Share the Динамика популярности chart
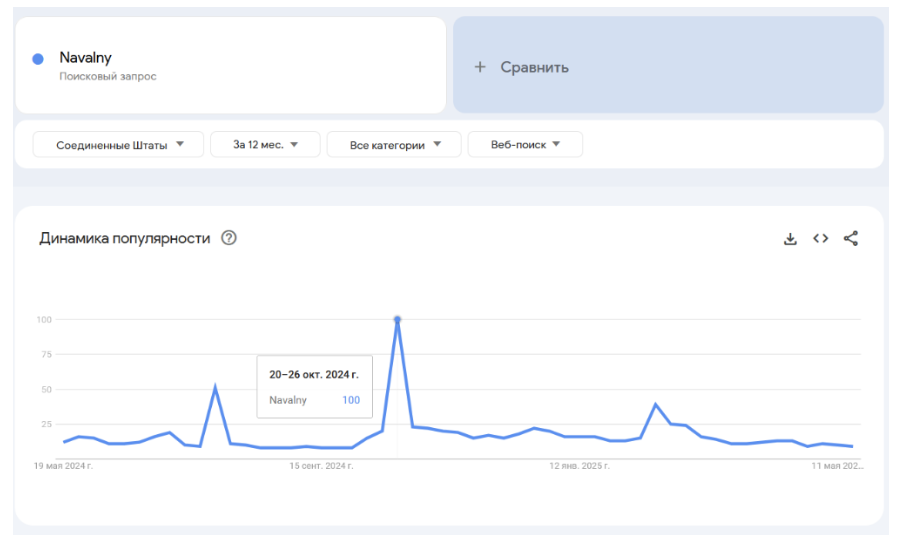This screenshot has height=536, width=898. tap(851, 238)
